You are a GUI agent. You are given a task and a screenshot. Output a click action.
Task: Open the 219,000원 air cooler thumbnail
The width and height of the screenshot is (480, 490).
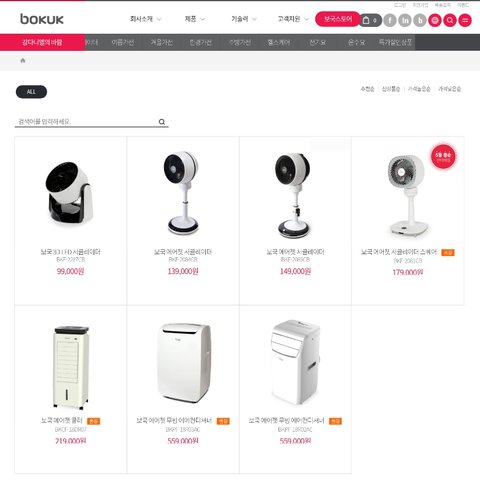pos(71,367)
